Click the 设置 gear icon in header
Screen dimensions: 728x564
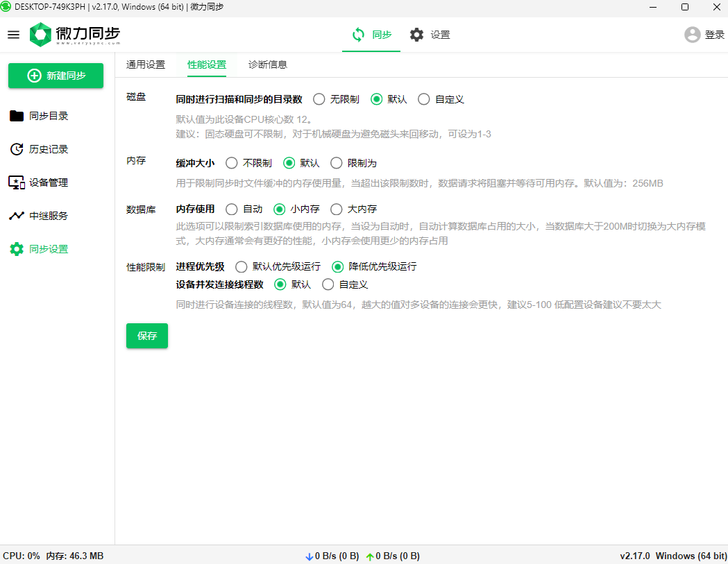coord(416,35)
